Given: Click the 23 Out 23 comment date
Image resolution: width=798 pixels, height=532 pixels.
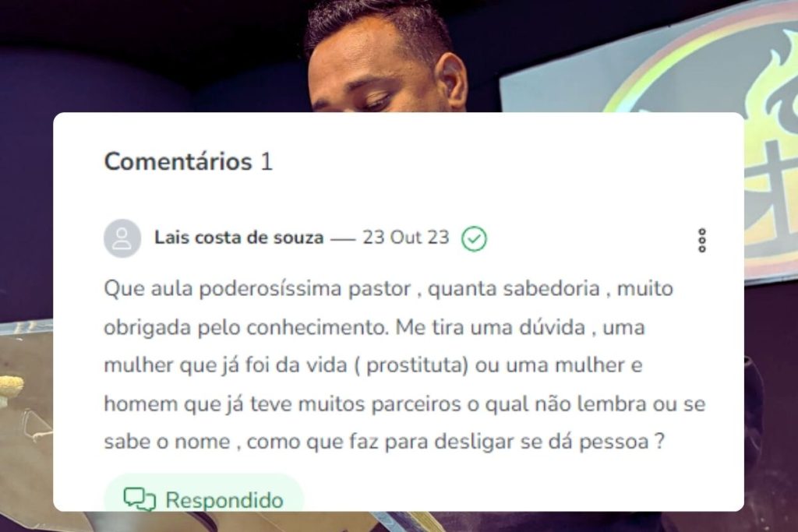Looking at the screenshot, I should (x=405, y=238).
